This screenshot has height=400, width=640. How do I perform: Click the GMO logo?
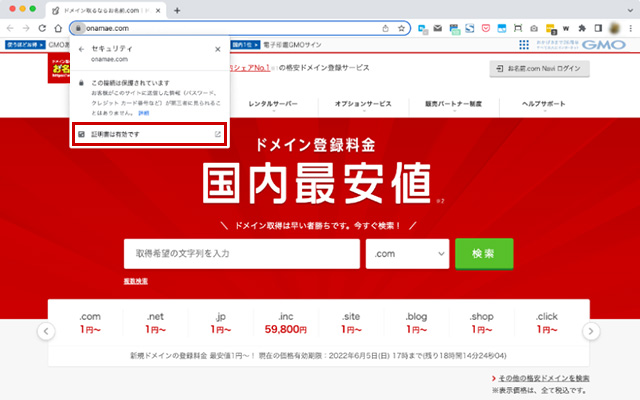[604, 44]
